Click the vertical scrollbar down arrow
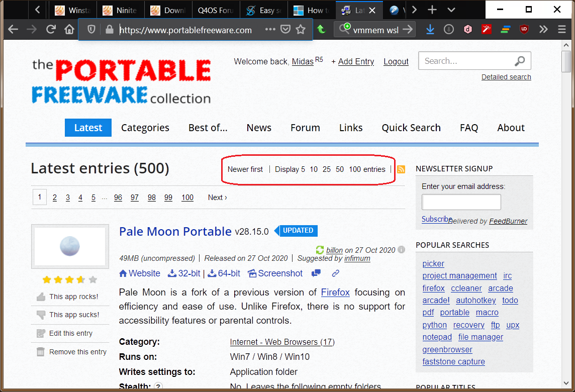Screen dimensions: 575x392 (x=566, y=383)
